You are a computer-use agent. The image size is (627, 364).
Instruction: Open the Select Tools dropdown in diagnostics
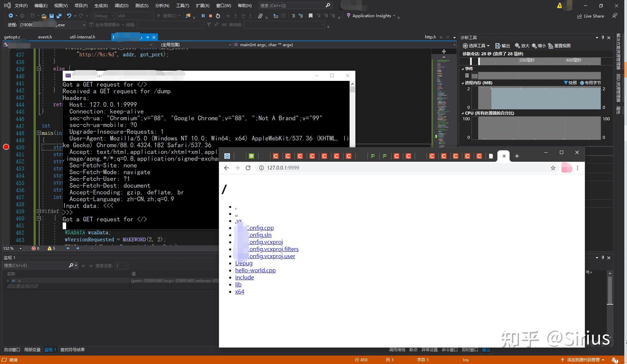(476, 46)
